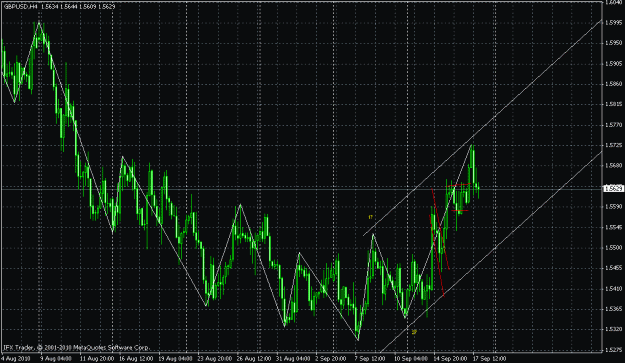Click the 1.5365 price axis label

pos(614,309)
